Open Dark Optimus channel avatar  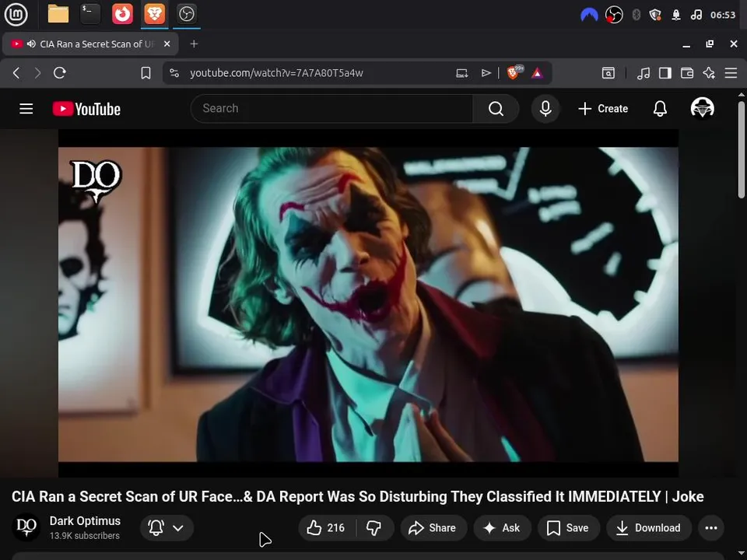click(x=26, y=527)
